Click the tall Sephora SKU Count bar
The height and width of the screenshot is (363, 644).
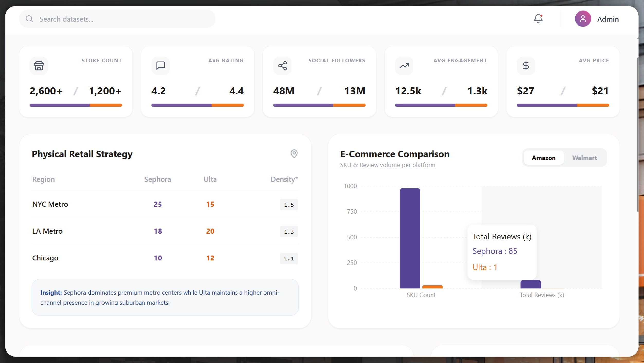pos(410,238)
